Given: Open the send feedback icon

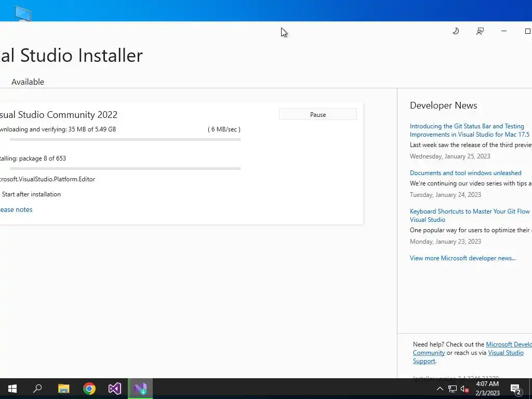Looking at the screenshot, I should click(x=480, y=31).
